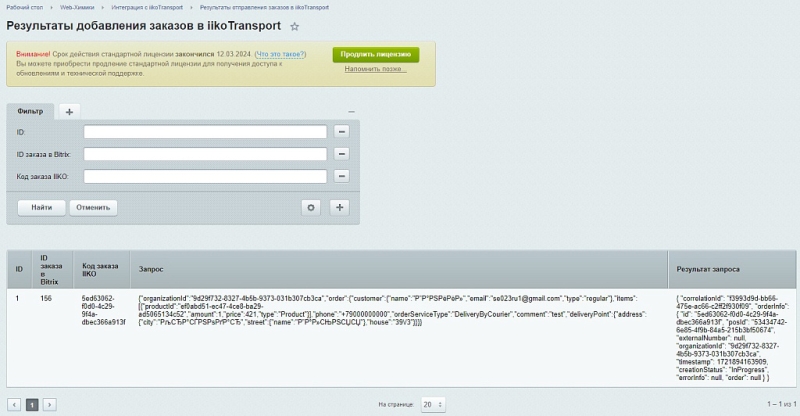Image resolution: width=800 pixels, height=416 pixels.
Task: Go to next page arrow in pagination
Action: 50,404
